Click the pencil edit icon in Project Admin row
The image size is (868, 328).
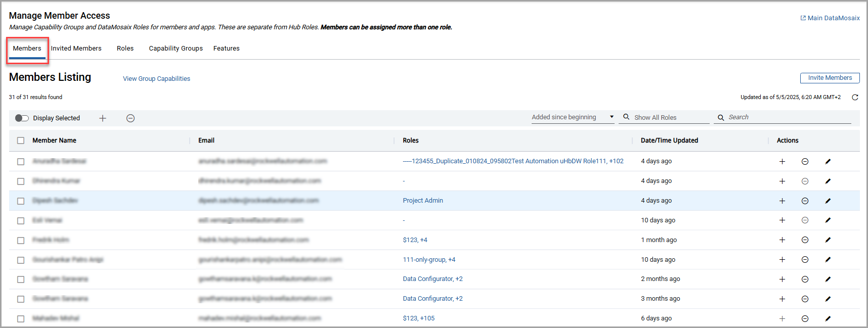828,201
